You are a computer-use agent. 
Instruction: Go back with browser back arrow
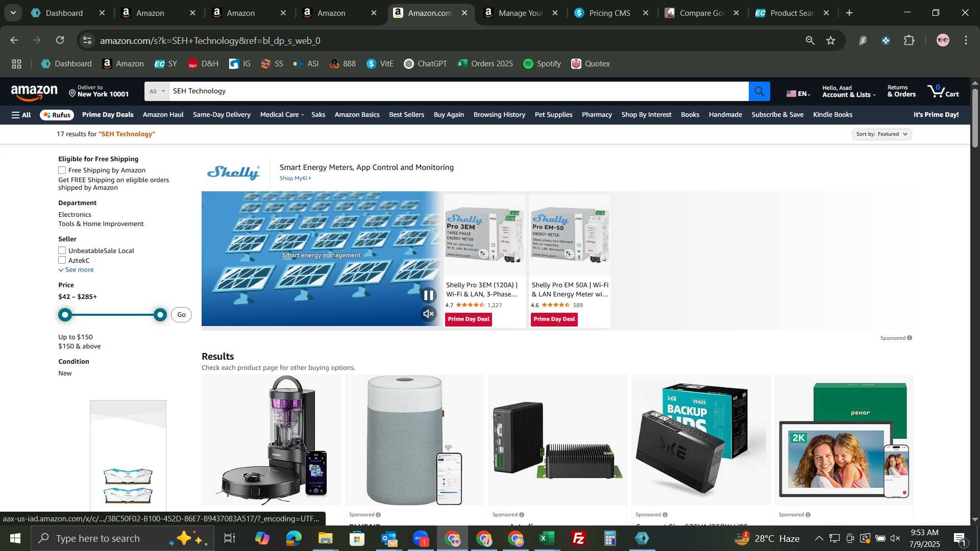click(14, 40)
